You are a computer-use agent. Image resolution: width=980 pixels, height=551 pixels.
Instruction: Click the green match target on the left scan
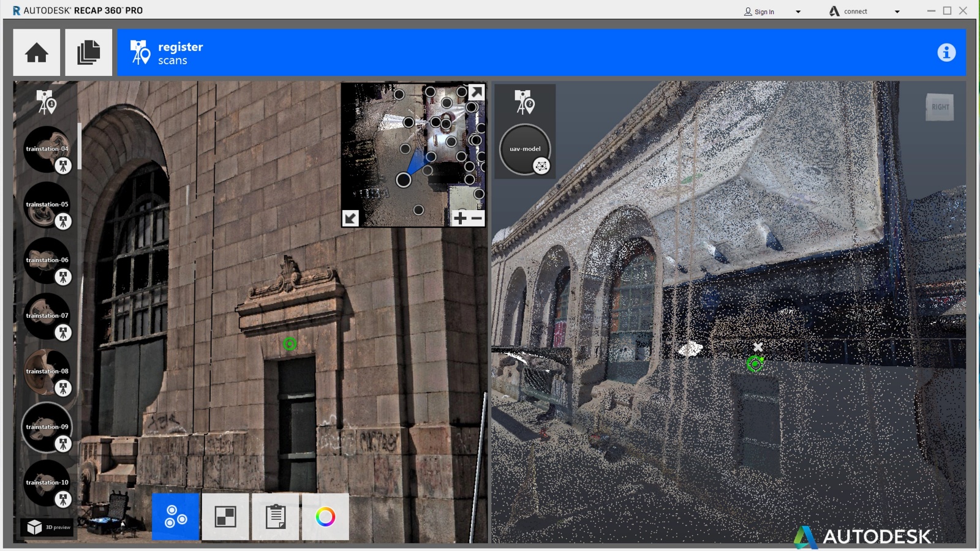[290, 344]
